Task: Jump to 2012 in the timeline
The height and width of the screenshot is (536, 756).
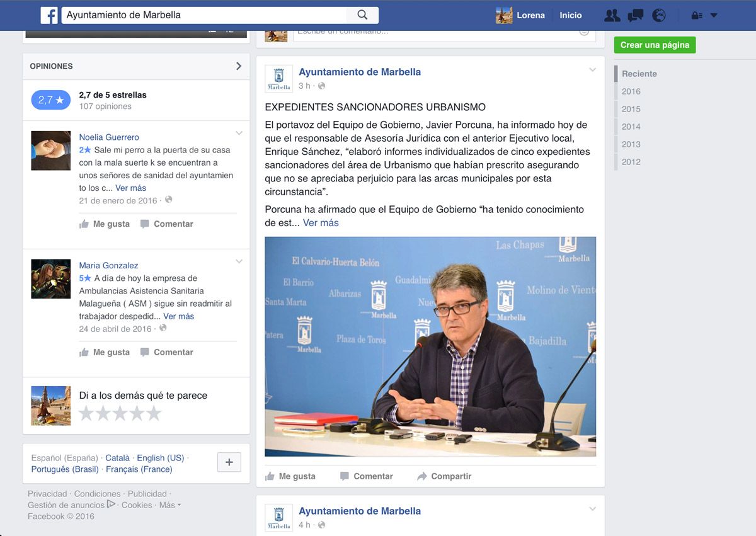Action: click(631, 162)
